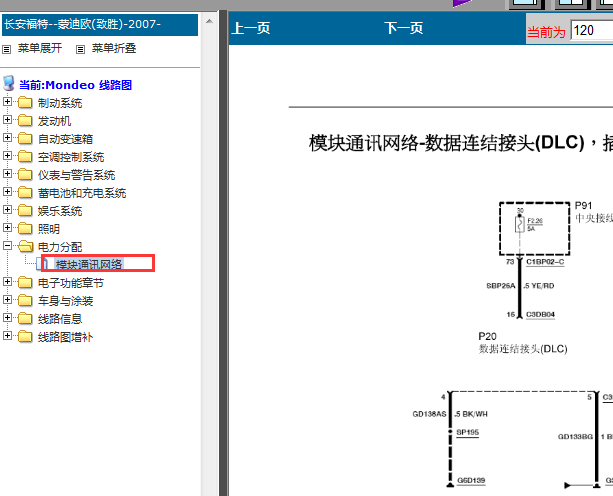Select the 自动变速箱 tree label
613x496 pixels.
65,139
